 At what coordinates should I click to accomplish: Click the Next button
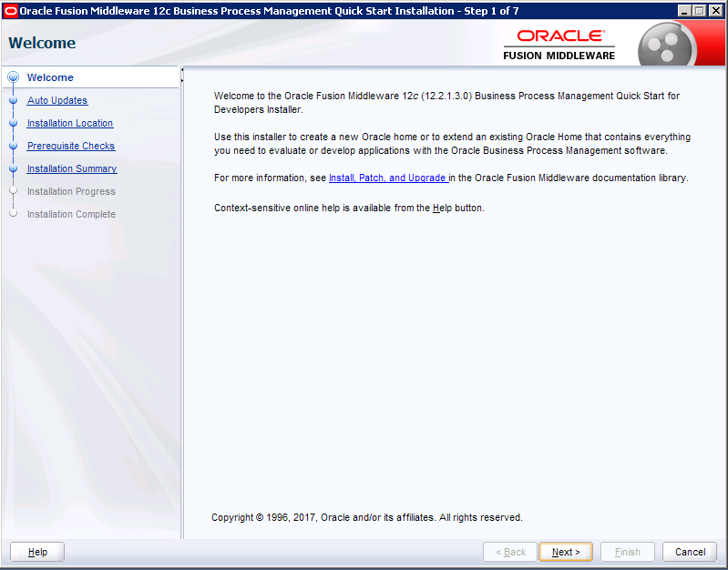pos(566,552)
